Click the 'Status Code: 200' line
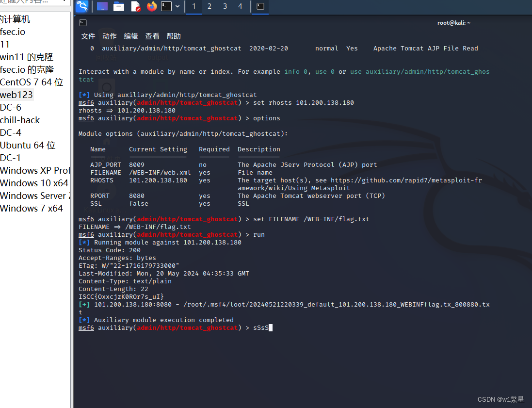Image resolution: width=532 pixels, height=408 pixels. 110,250
